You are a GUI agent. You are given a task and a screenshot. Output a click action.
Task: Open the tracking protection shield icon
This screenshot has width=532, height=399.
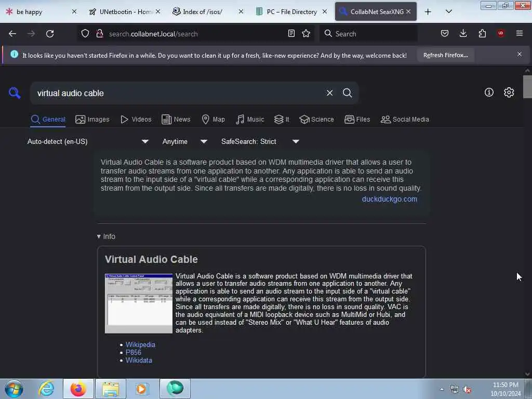[85, 33]
